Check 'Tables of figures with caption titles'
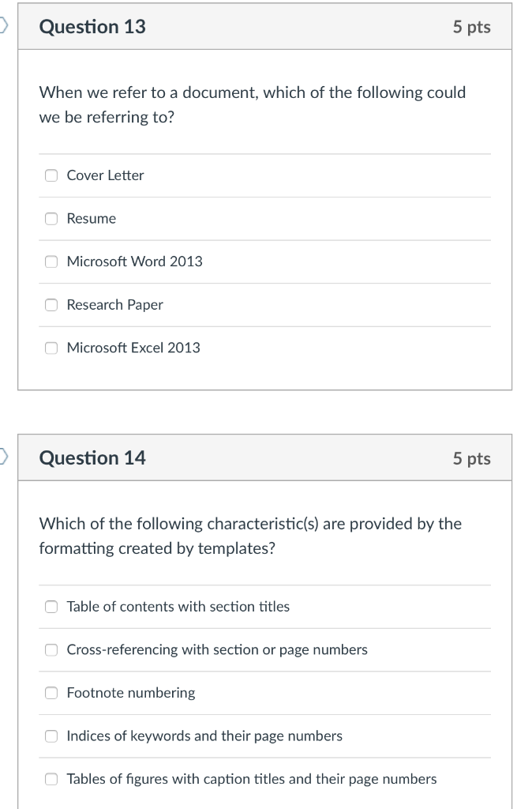Image resolution: width=532 pixels, height=809 pixels. (51, 779)
